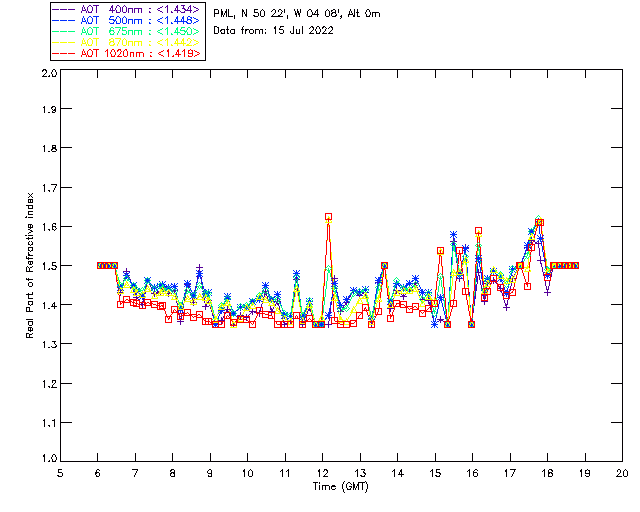The image size is (640, 512).
Task: Click the y-axis label 1.8
Action: pyautogui.click(x=49, y=148)
